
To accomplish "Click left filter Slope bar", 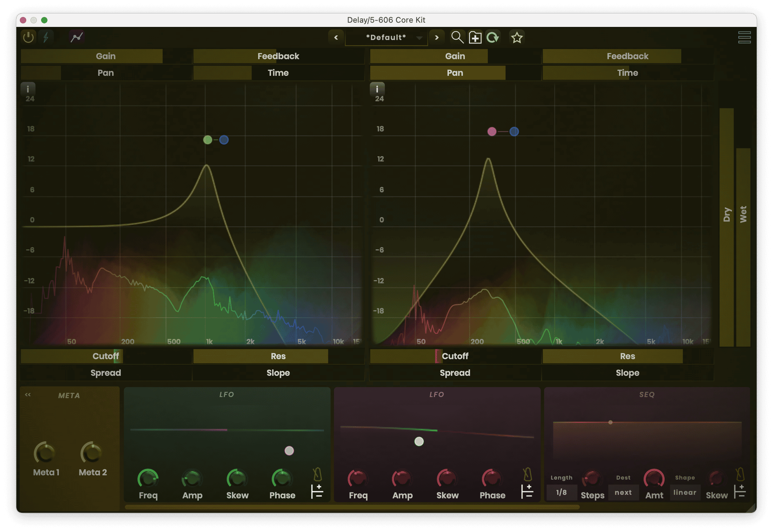I will [278, 373].
